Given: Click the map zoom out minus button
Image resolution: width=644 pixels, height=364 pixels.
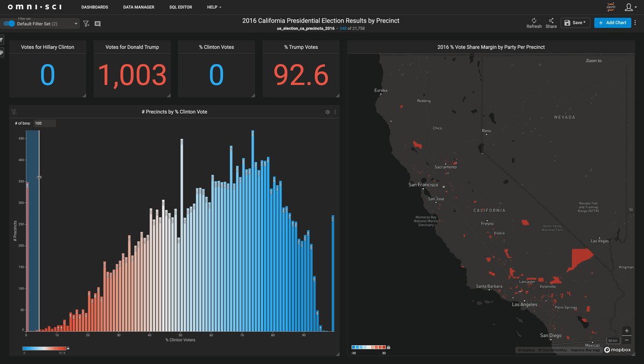Looking at the screenshot, I should 627,340.
